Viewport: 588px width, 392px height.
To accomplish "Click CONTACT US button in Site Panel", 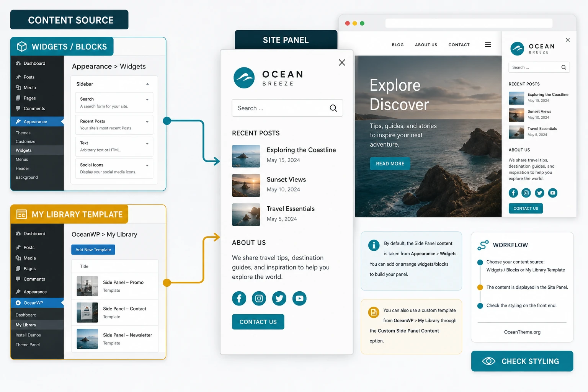I will (x=258, y=322).
